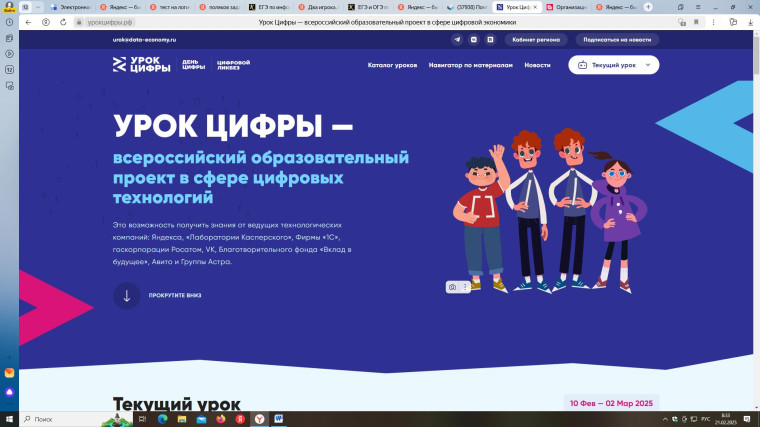Open the Windows Start menu

(x=9, y=419)
